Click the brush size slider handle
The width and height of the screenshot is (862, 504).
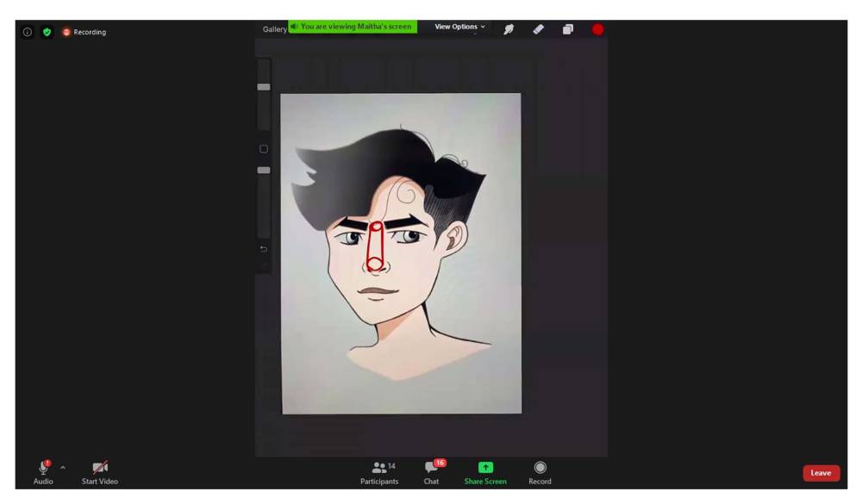pyautogui.click(x=264, y=87)
